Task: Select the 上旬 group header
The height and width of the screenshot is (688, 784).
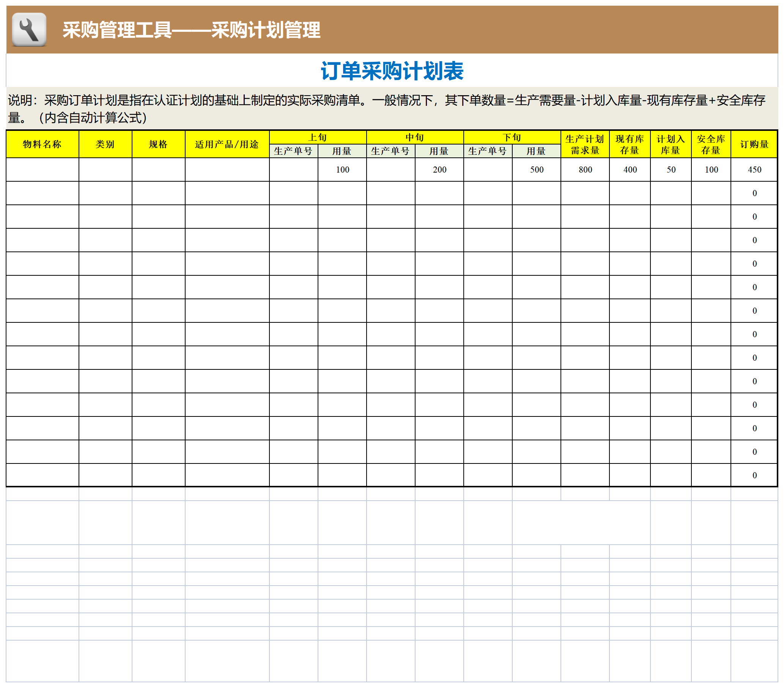Action: coord(318,137)
